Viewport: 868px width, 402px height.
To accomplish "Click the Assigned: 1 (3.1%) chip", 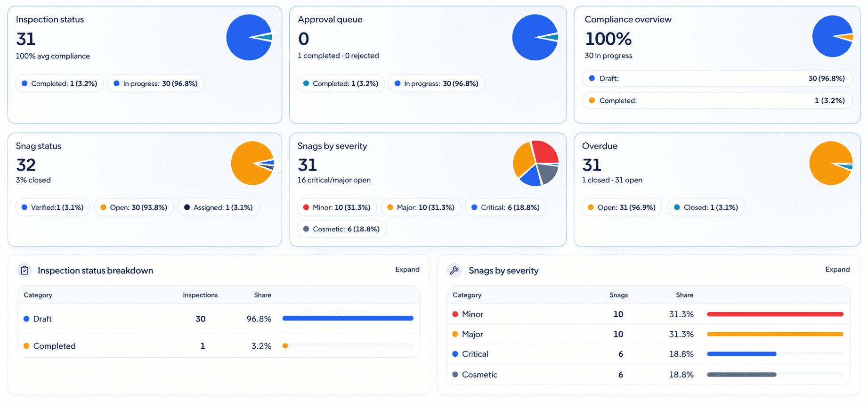I will (219, 207).
